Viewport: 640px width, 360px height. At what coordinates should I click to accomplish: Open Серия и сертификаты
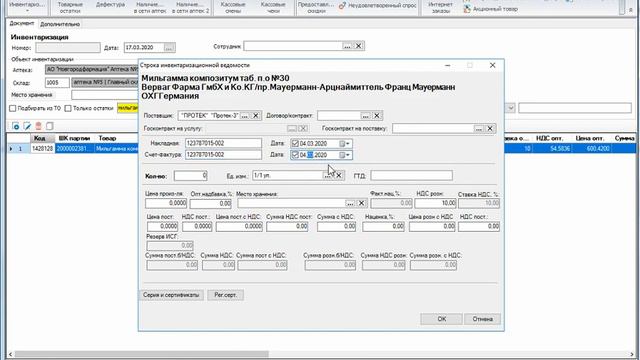171,295
